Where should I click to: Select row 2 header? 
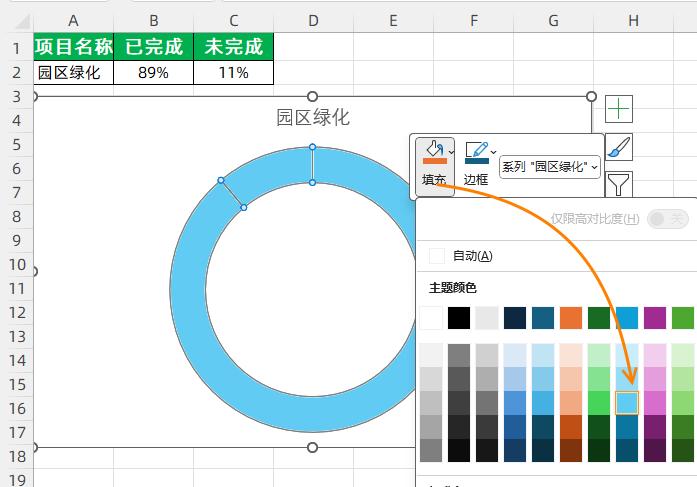tap(16, 72)
